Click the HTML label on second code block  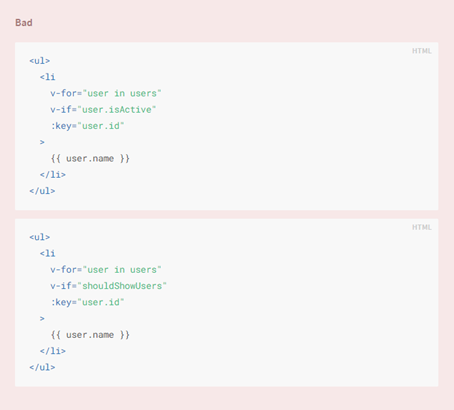click(x=422, y=227)
